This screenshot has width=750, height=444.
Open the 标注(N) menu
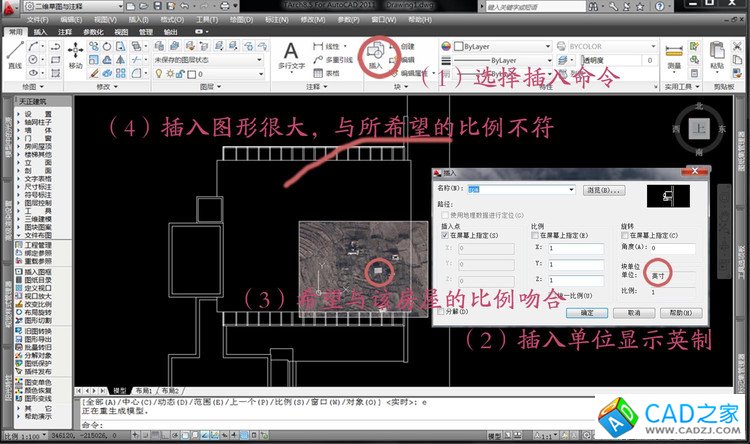[x=276, y=20]
